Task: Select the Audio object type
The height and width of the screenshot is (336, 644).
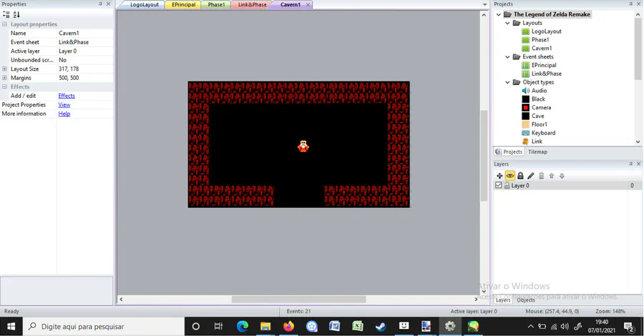Action: tap(539, 91)
